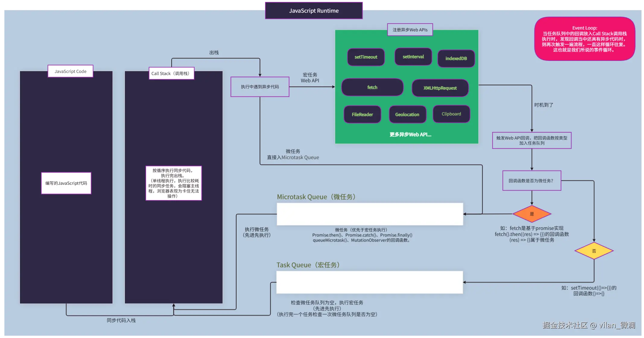Viewport: 644px width, 338px height.
Task: Select the 回调函数是否为微任务? decision box
Action: (531, 181)
